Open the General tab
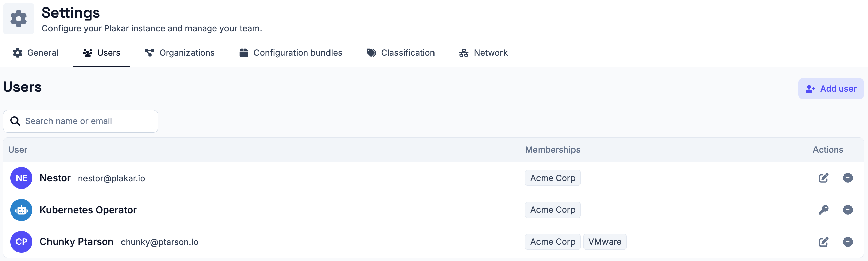The width and height of the screenshot is (868, 261). pyautogui.click(x=36, y=53)
